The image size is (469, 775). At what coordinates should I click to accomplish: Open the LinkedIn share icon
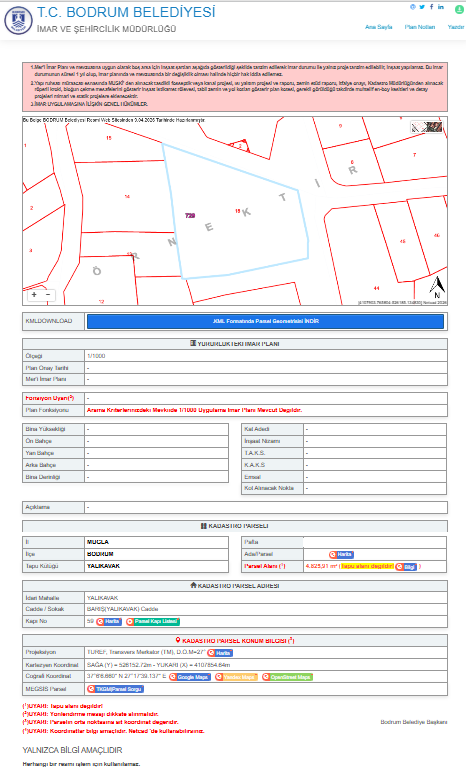coord(440,7)
